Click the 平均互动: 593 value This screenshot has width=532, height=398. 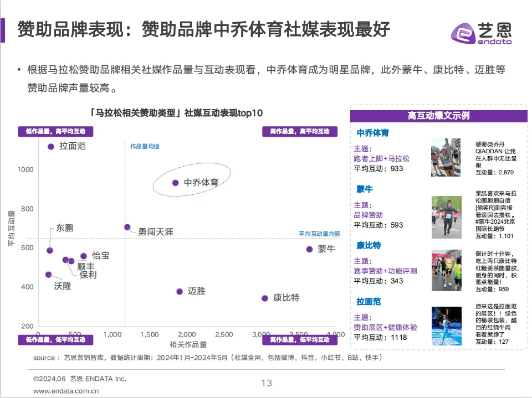click(x=378, y=225)
